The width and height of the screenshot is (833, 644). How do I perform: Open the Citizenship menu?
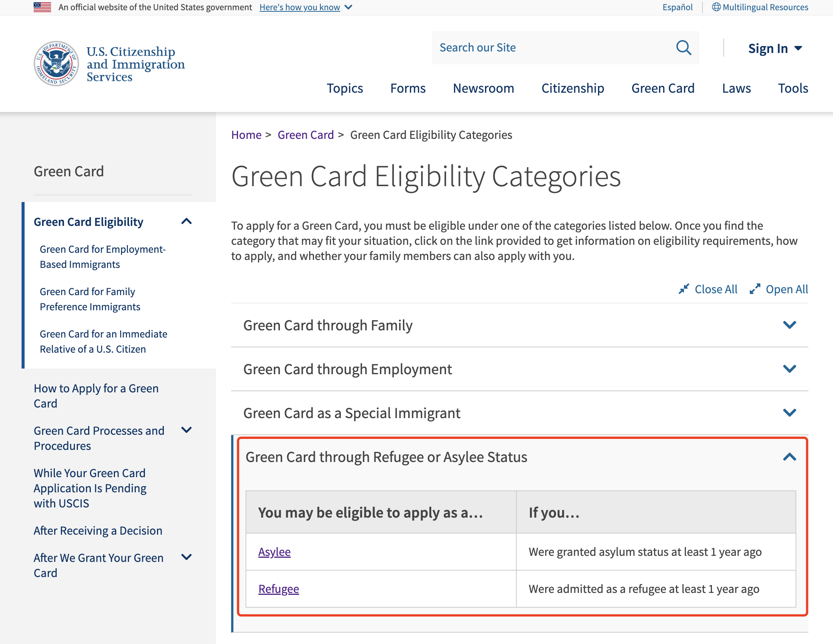click(x=572, y=88)
